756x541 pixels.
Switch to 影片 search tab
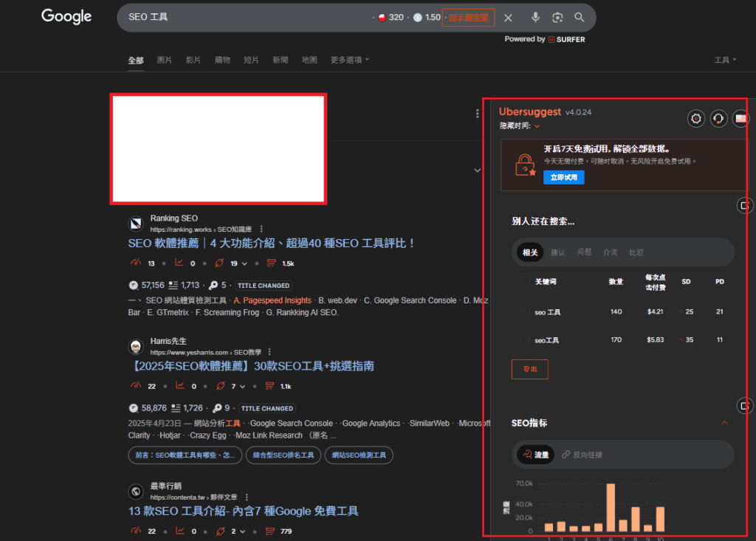click(x=193, y=60)
